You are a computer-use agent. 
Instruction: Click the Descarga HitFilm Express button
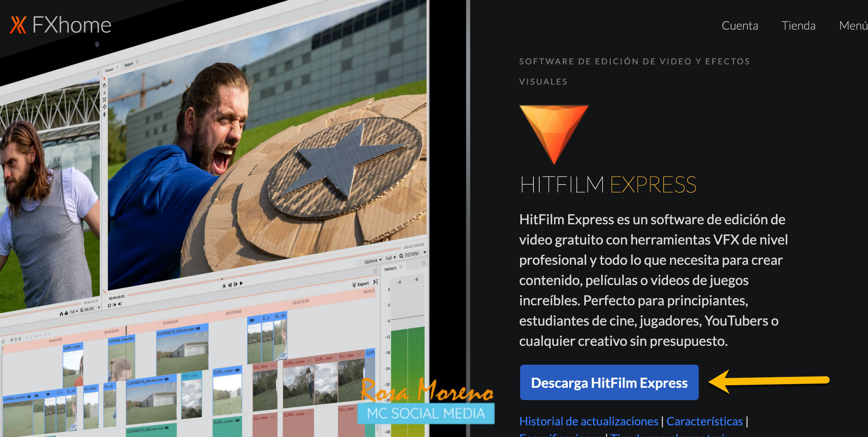point(609,382)
